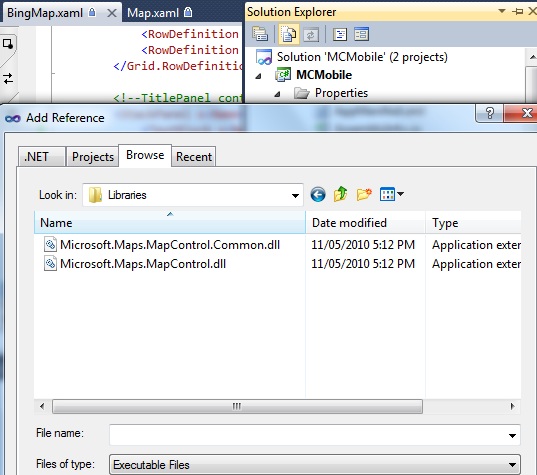Click the Refresh icon in Solution Explorer
The width and height of the screenshot is (537, 475).
311,35
